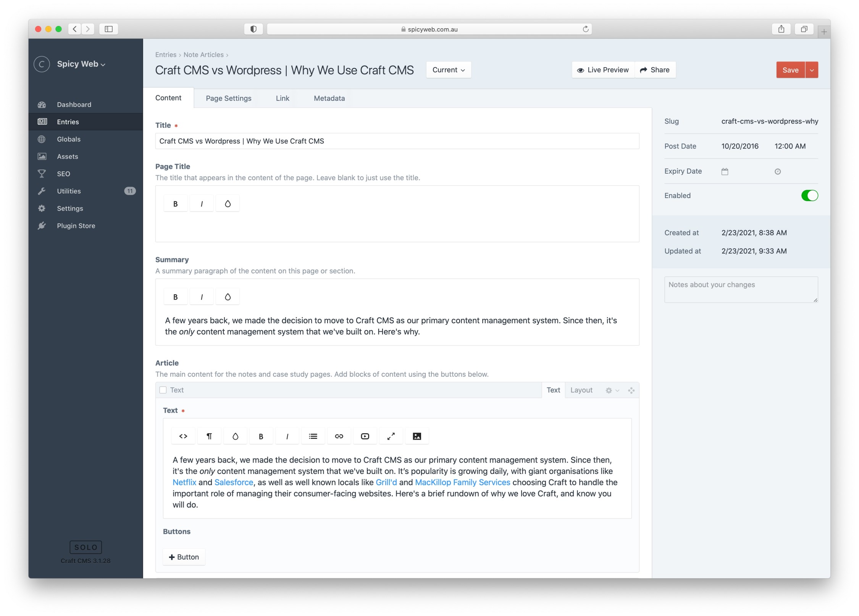Insert list in Article text editor
Image resolution: width=859 pixels, height=616 pixels.
[313, 436]
